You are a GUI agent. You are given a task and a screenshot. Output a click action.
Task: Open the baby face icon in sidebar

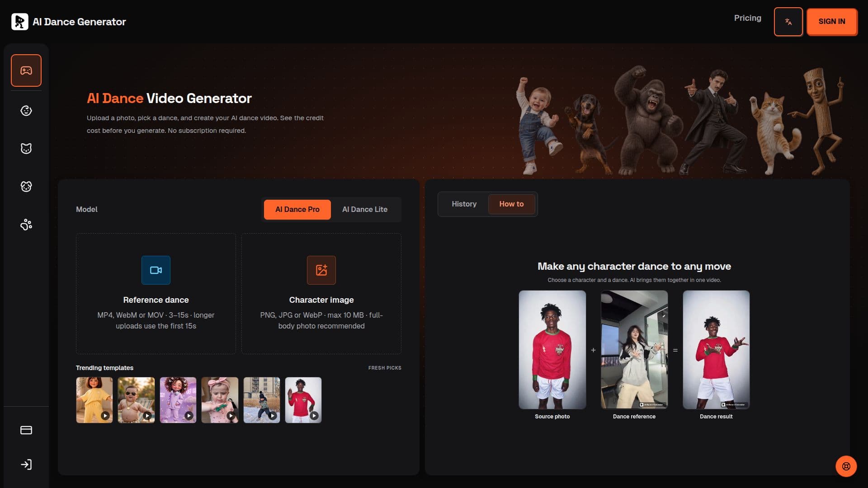coord(26,111)
